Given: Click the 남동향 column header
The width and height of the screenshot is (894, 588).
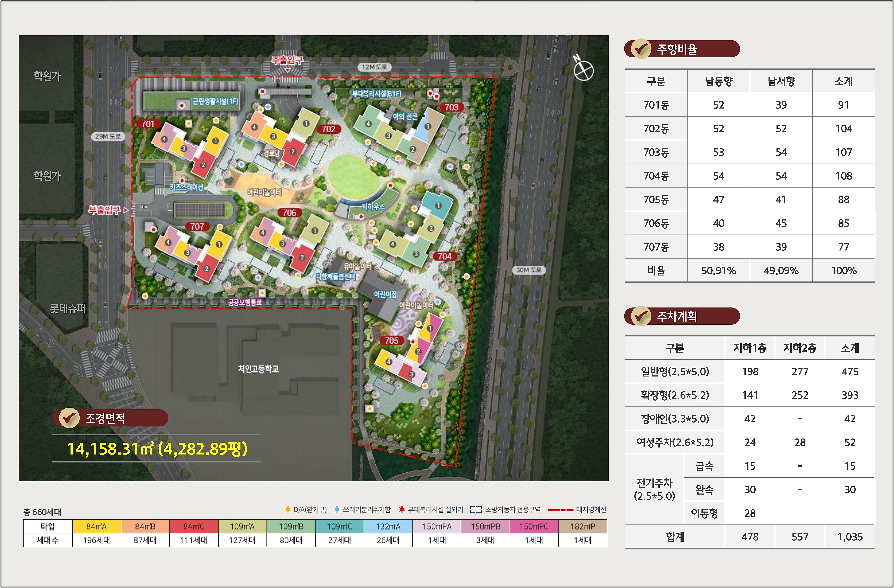Looking at the screenshot, I should click(x=719, y=81).
